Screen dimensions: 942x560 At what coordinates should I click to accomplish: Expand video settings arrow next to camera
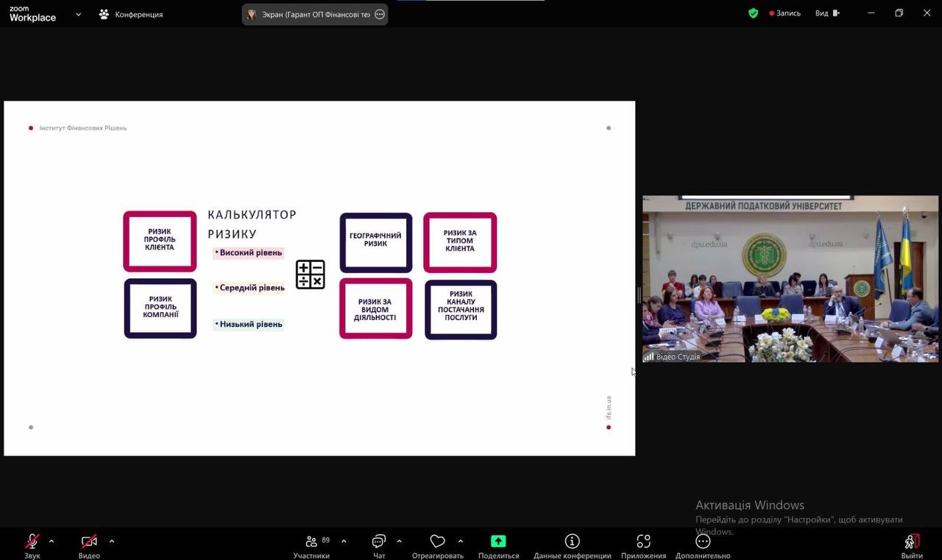[112, 542]
